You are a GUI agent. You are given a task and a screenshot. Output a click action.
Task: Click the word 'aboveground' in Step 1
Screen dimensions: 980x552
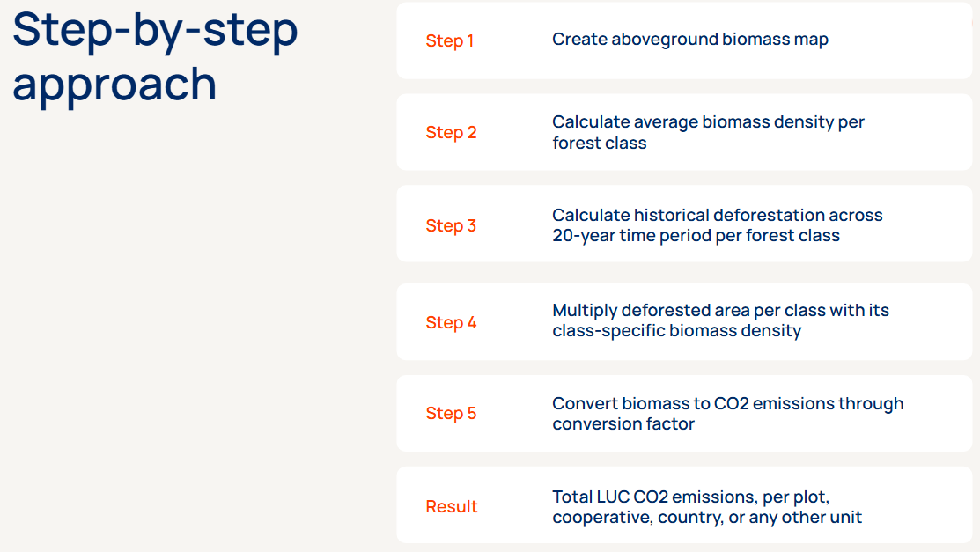coord(667,40)
